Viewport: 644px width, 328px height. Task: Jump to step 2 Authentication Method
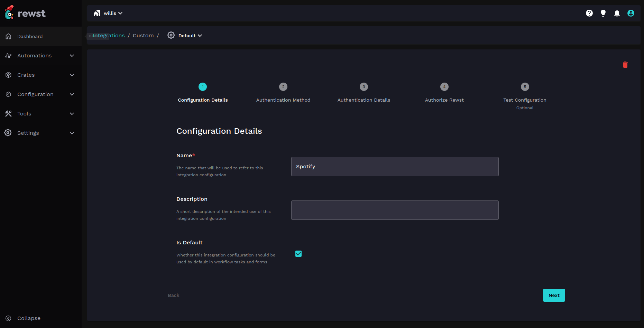click(x=283, y=87)
